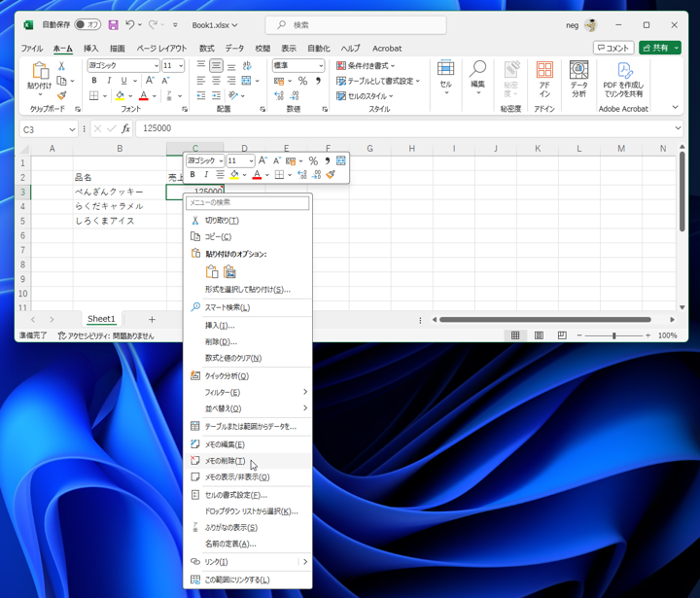Toggle center vertical alignment button
Screen dimensions: 700x598
[216, 66]
